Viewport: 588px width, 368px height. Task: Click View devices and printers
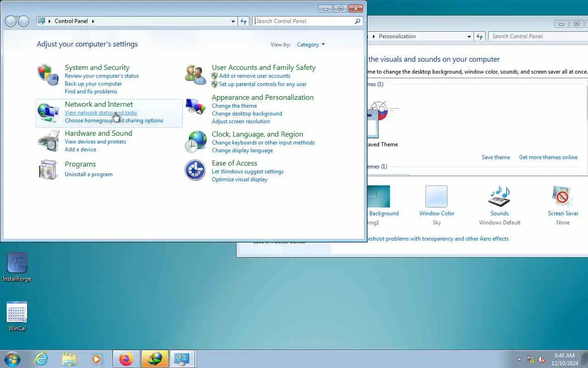(95, 142)
